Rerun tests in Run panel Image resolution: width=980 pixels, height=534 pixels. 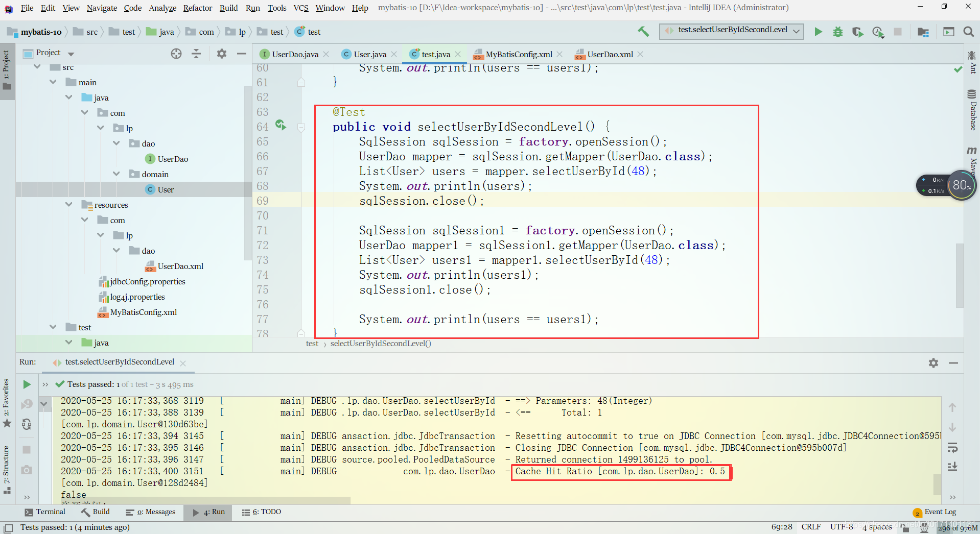pyautogui.click(x=27, y=384)
